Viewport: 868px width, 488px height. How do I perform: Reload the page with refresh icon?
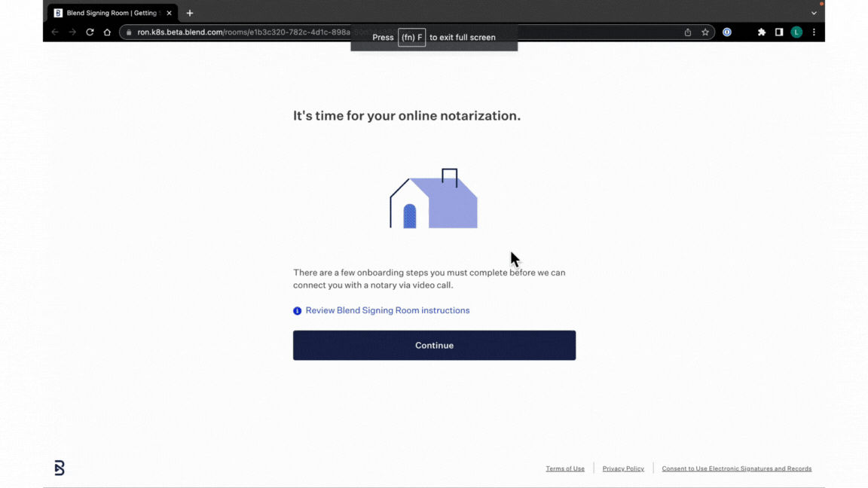[90, 32]
